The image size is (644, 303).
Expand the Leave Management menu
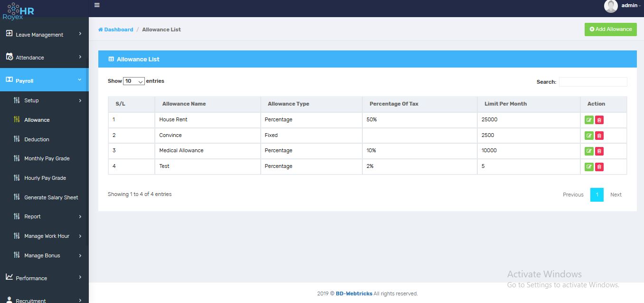tap(44, 34)
